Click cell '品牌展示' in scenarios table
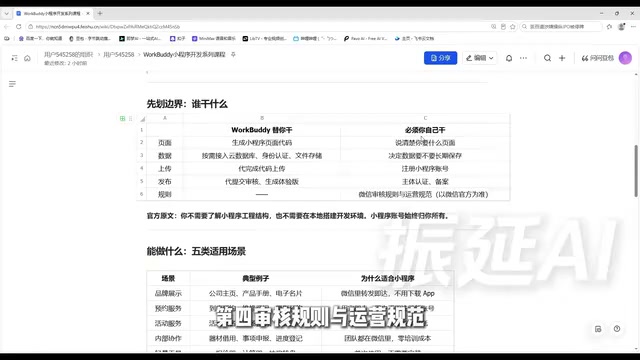Screen dimensions: 640x360 tap(168, 293)
